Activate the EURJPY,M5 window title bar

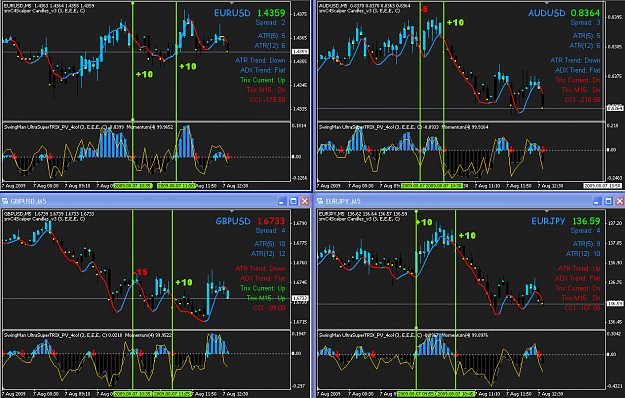[470, 201]
